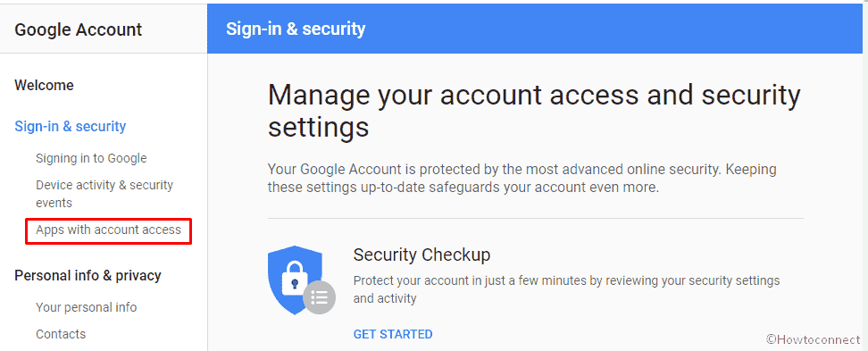The height and width of the screenshot is (351, 868).
Task: Open the Welcome section in sidebar
Action: 44,85
